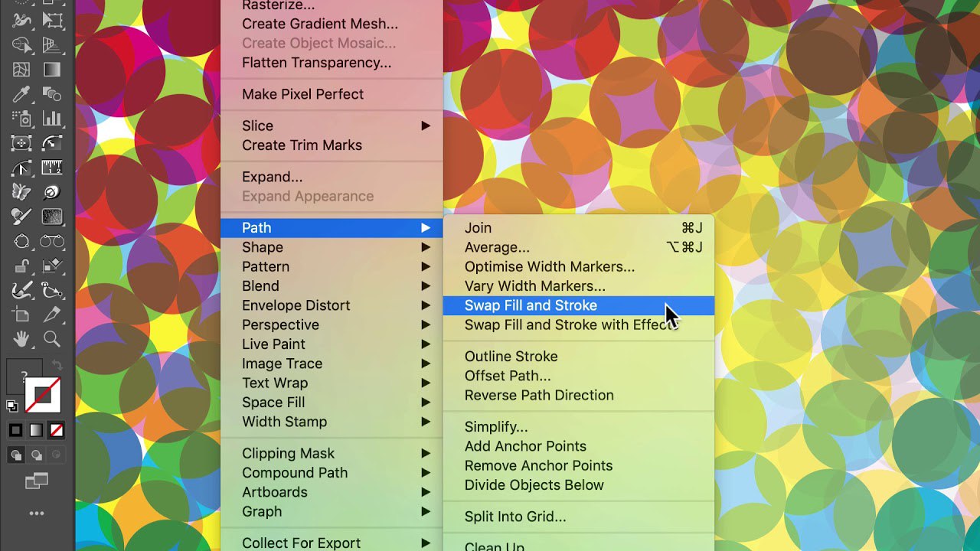This screenshot has width=980, height=551.
Task: Choose Create Trim Marks menu item
Action: [x=332, y=145]
